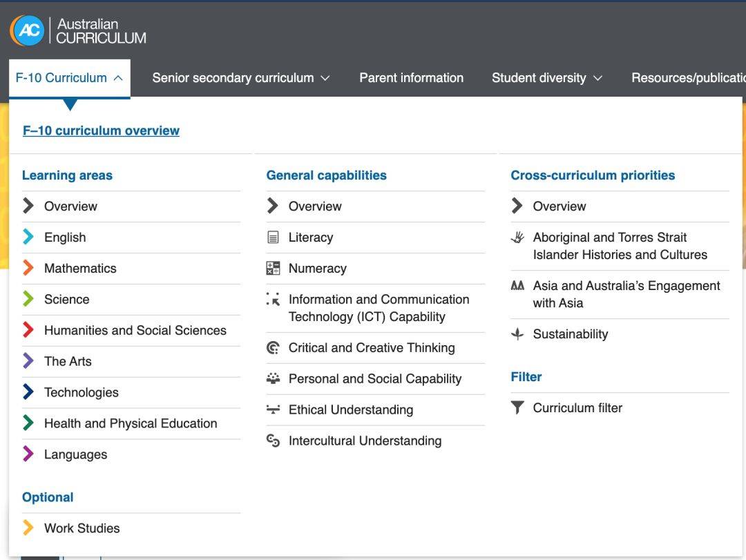Open the Science learning area
The height and width of the screenshot is (560, 746).
click(66, 299)
